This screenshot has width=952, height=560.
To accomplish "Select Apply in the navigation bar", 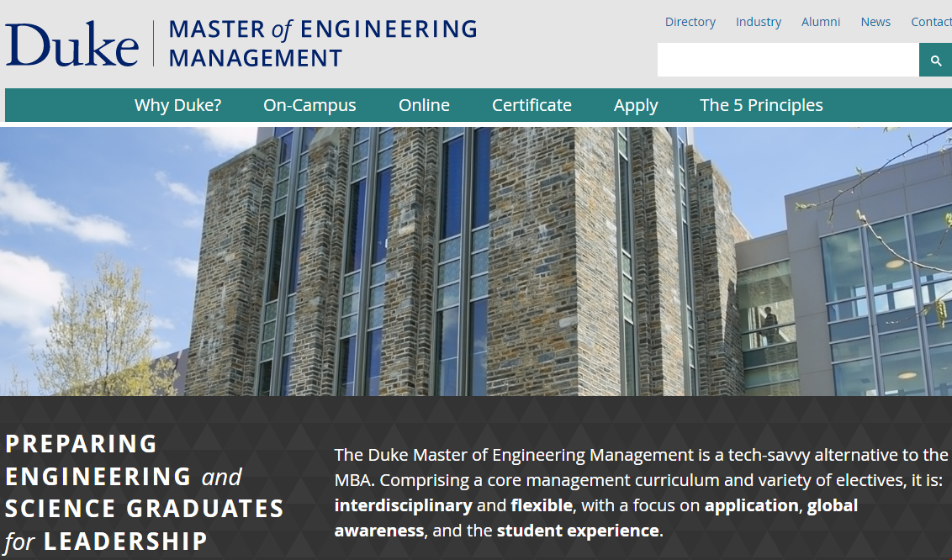I will [636, 106].
